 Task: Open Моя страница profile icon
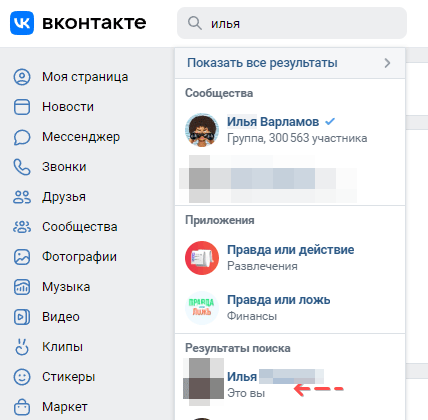22,77
